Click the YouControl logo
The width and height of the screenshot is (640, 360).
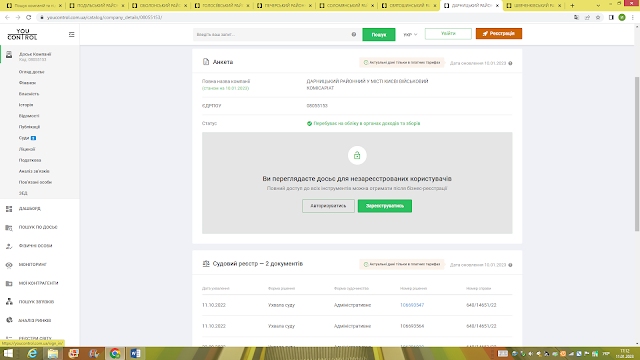pos(22,34)
